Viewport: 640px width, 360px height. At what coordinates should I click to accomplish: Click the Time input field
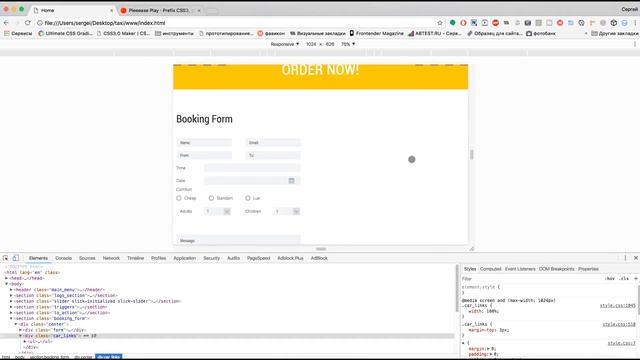point(252,168)
